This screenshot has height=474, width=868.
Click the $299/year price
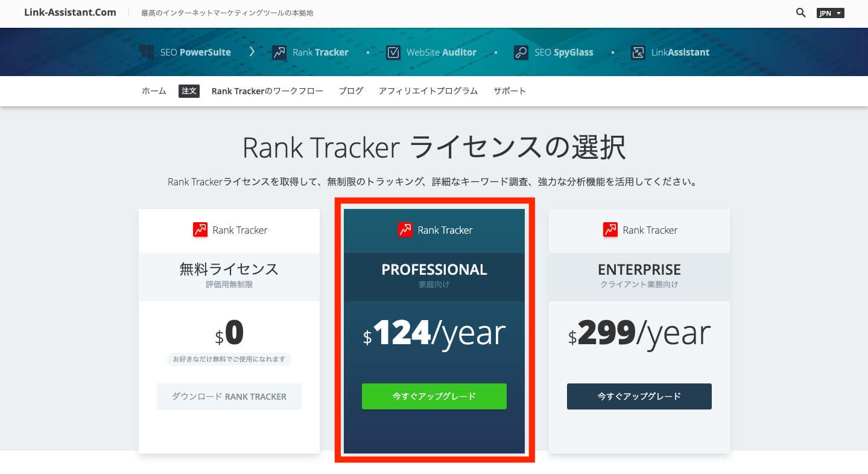[639, 333]
